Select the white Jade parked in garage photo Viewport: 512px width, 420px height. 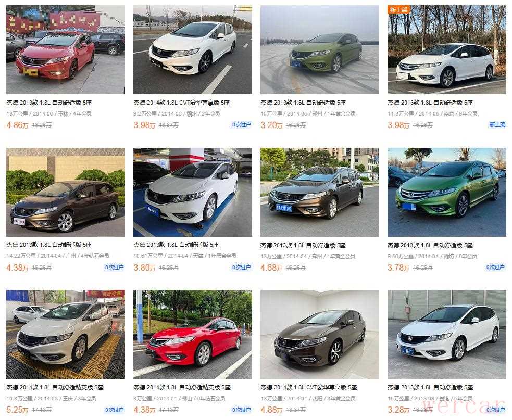point(193,192)
